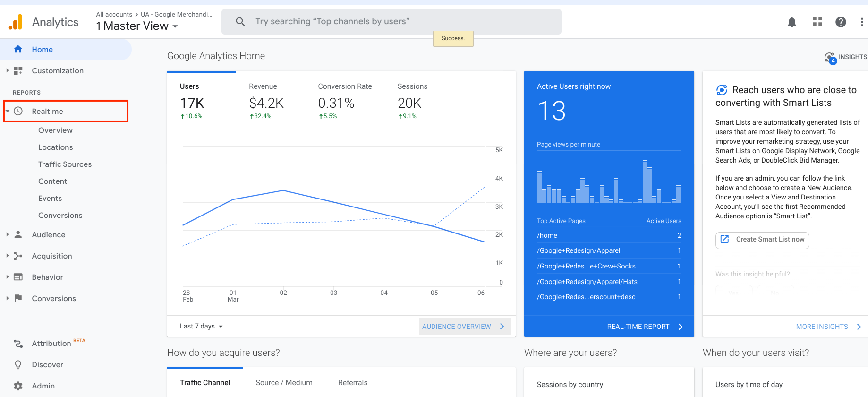Open the Insights icon with badge
The height and width of the screenshot is (397, 868).
pyautogui.click(x=831, y=58)
